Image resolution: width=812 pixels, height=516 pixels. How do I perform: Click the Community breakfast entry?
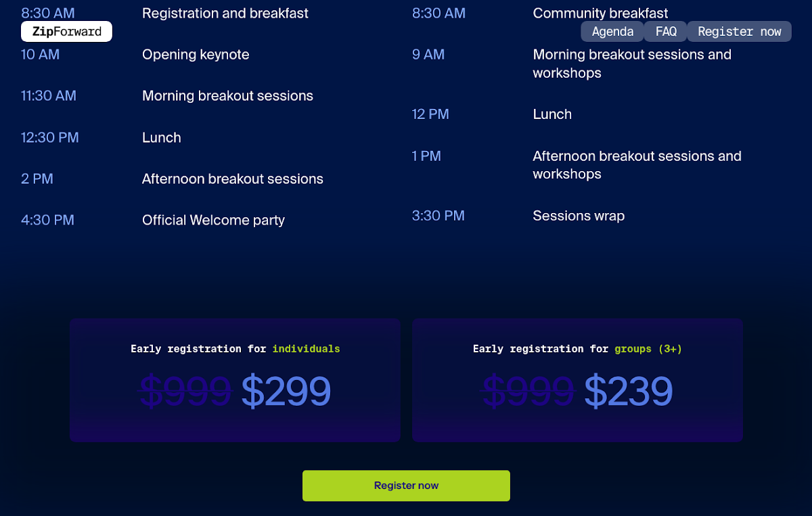tap(600, 14)
